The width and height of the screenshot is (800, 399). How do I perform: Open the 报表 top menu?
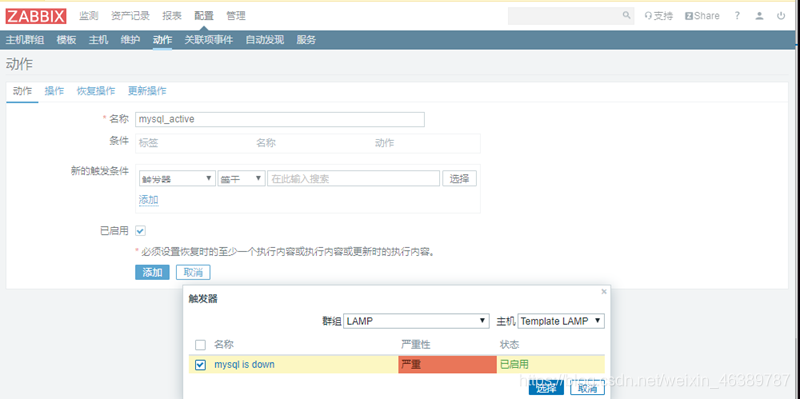pos(172,16)
